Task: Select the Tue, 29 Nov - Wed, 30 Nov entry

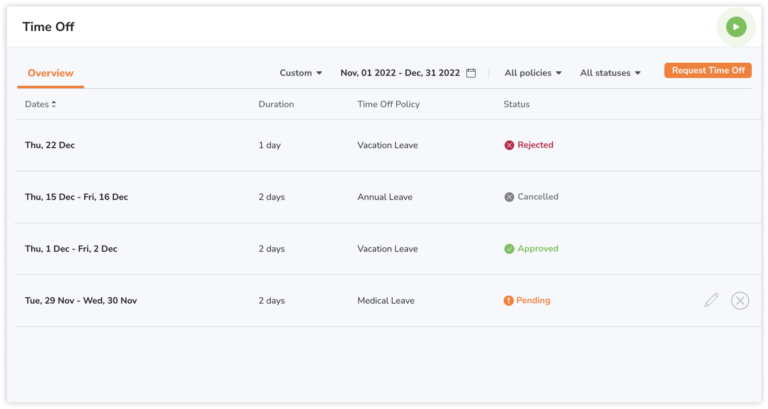Action: [x=387, y=301]
